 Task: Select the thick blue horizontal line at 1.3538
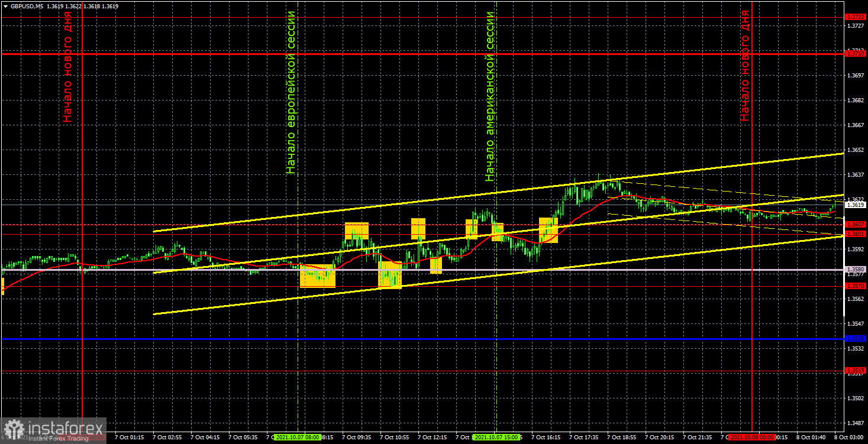[x=422, y=339]
